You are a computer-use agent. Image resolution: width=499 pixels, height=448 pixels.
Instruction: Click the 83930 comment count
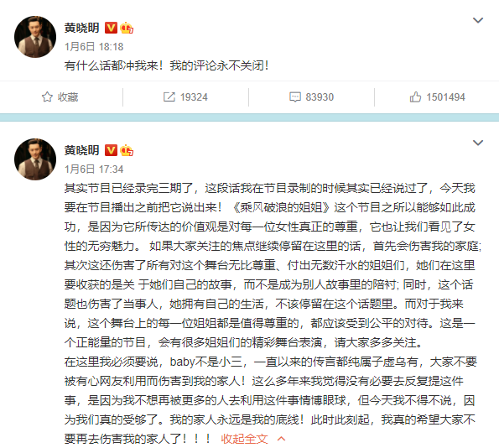click(x=320, y=97)
